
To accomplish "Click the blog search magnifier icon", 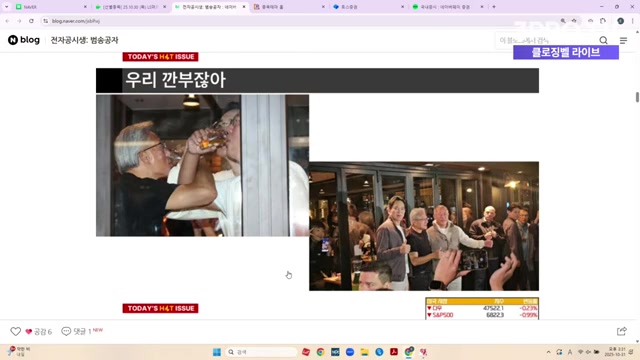I will pos(603,40).
